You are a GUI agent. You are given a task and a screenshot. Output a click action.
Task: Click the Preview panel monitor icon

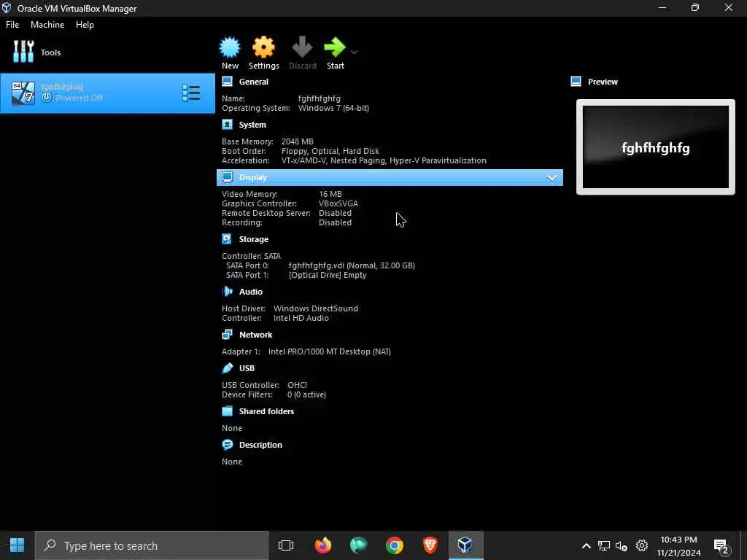pos(576,82)
